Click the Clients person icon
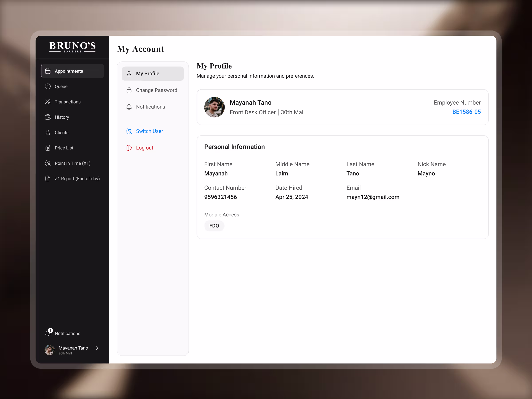Viewport: 532px width, 399px height. click(48, 133)
